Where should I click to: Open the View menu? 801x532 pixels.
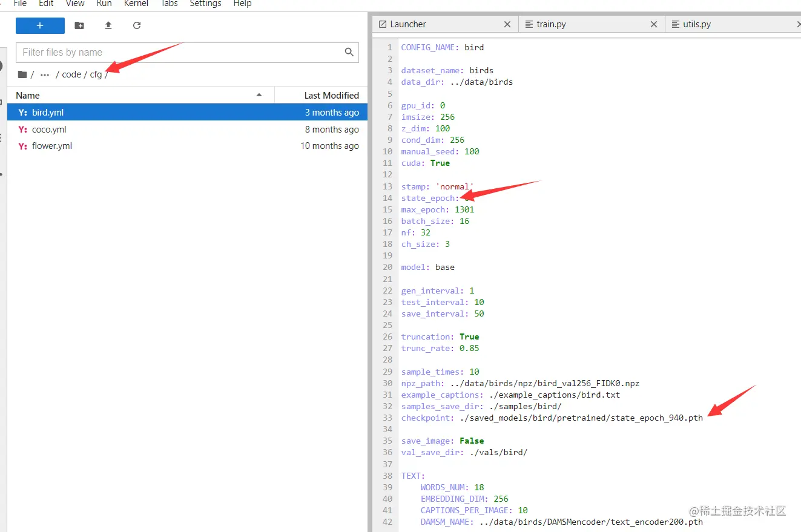(x=75, y=3)
